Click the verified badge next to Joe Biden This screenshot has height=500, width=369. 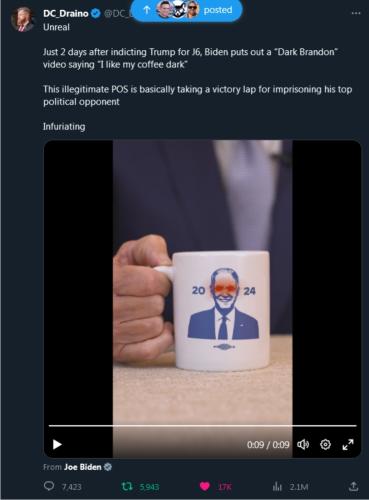pyautogui.click(x=108, y=467)
